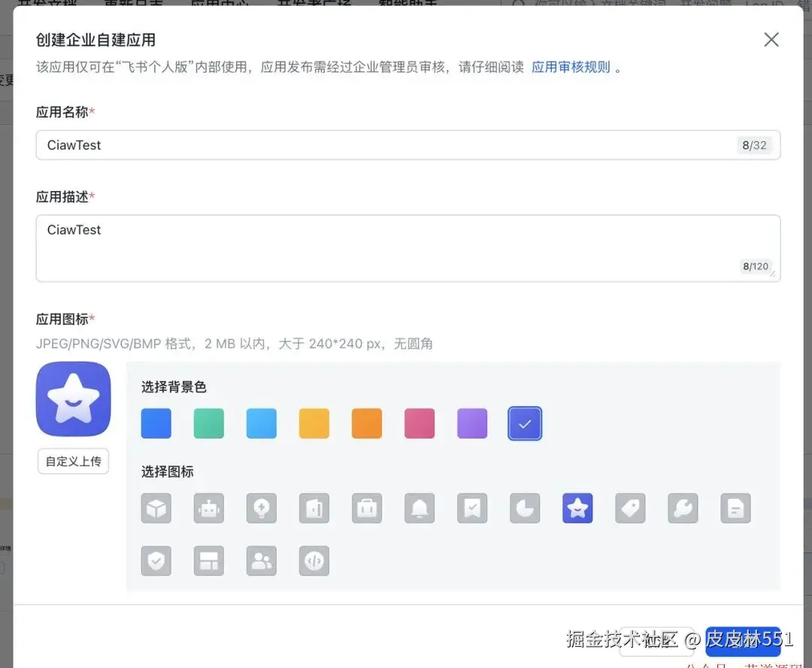Viewport: 812px width, 668px height.
Task: Select the bookmark check icon
Action: [472, 508]
